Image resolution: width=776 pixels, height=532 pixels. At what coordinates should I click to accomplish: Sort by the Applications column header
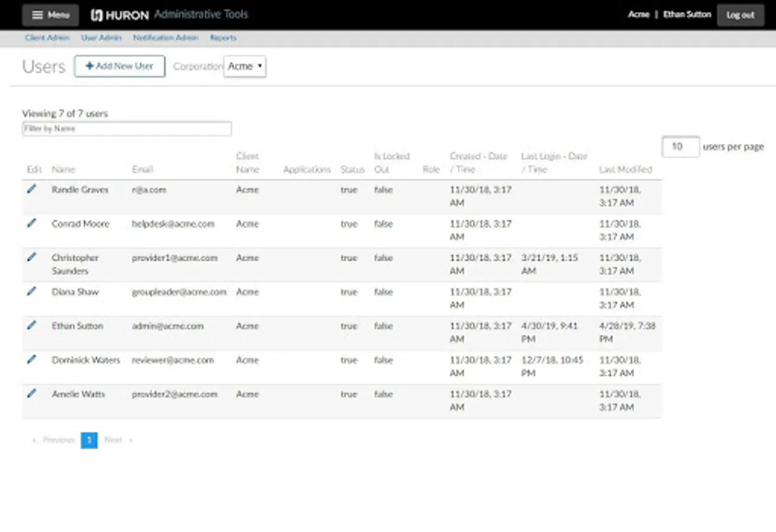[x=307, y=170]
